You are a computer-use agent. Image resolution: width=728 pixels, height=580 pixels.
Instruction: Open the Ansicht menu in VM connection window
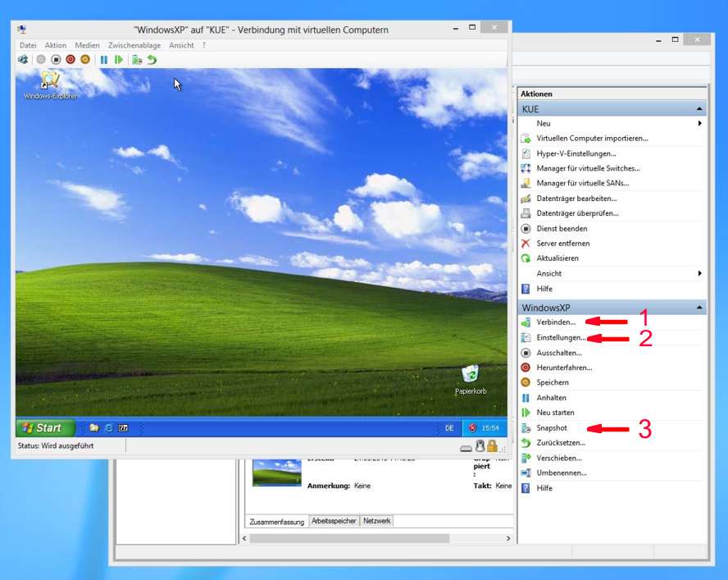click(181, 45)
